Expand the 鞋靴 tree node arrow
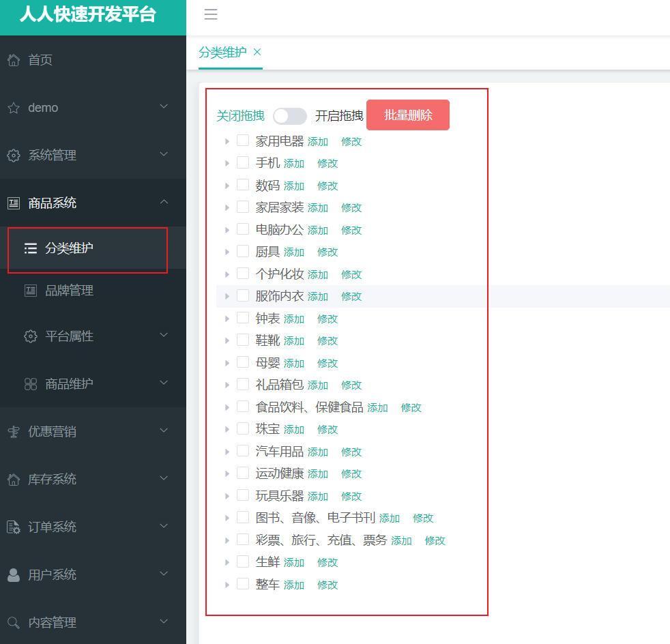Image resolution: width=670 pixels, height=644 pixels. pyautogui.click(x=227, y=340)
